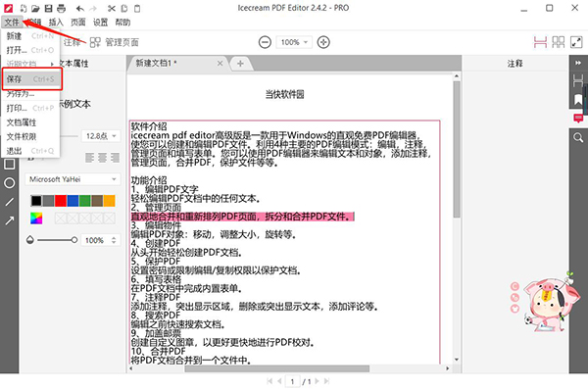
Task: Align text right
Action: (x=115, y=158)
